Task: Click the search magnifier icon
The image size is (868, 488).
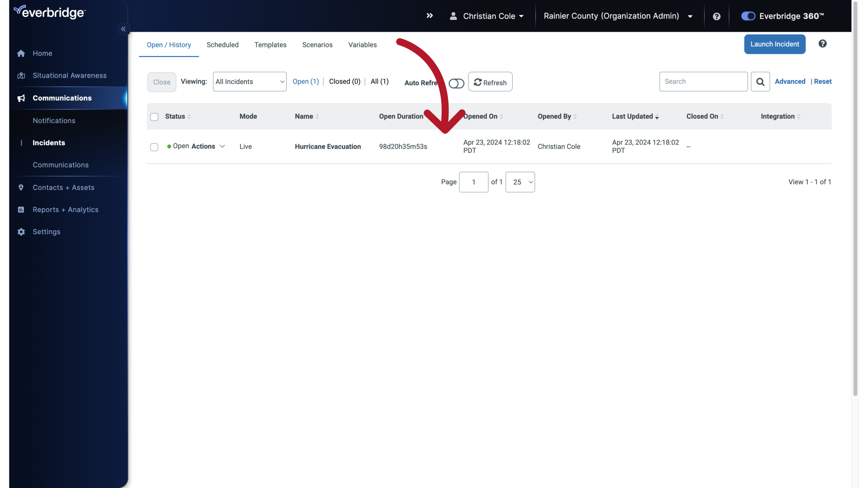Action: pyautogui.click(x=761, y=81)
